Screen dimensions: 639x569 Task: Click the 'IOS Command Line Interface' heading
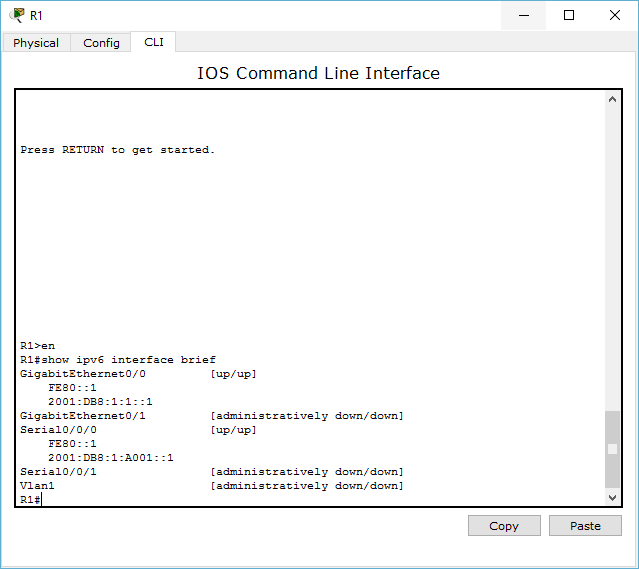319,73
